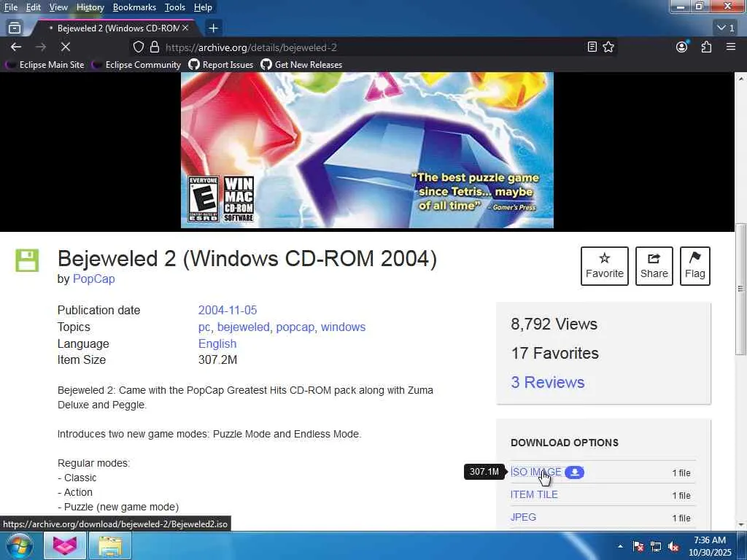
Task: Open the PopCap creator link
Action: (94, 279)
